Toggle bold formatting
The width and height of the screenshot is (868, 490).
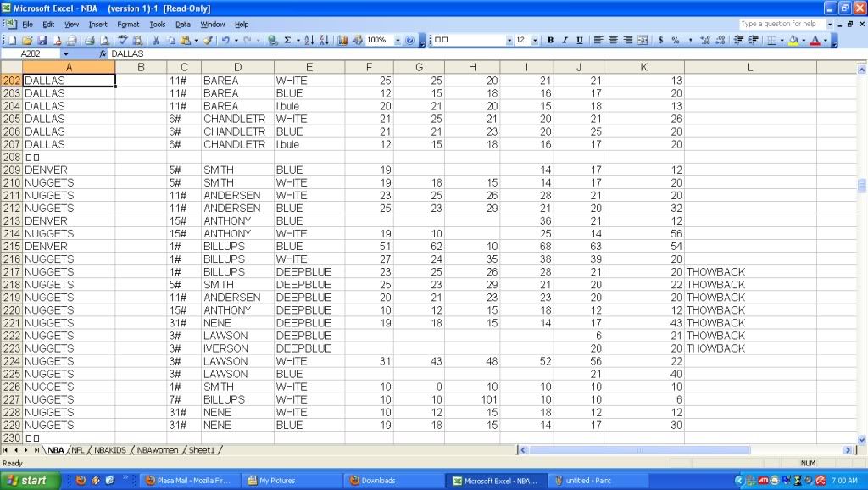(550, 40)
